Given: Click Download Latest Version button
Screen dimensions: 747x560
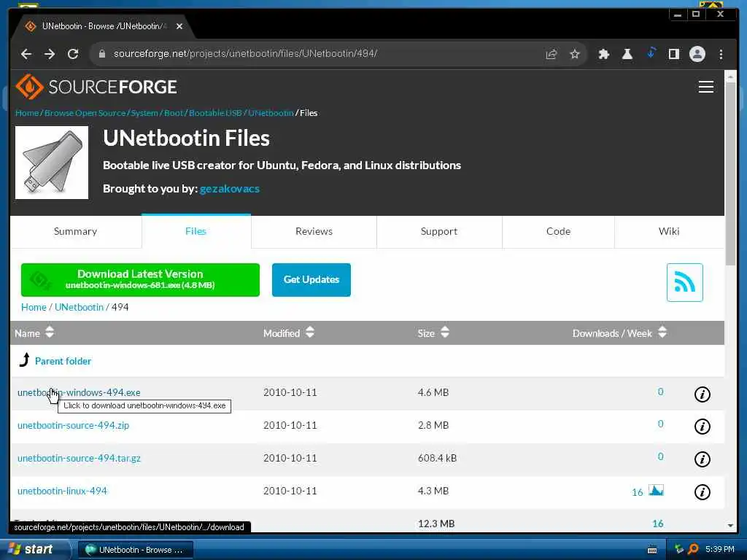Looking at the screenshot, I should coord(140,279).
